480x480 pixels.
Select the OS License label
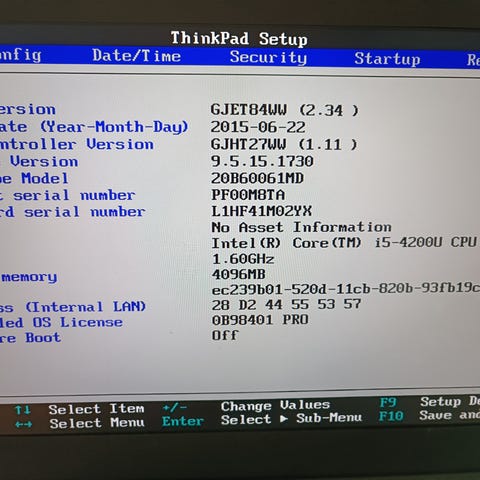(78, 322)
